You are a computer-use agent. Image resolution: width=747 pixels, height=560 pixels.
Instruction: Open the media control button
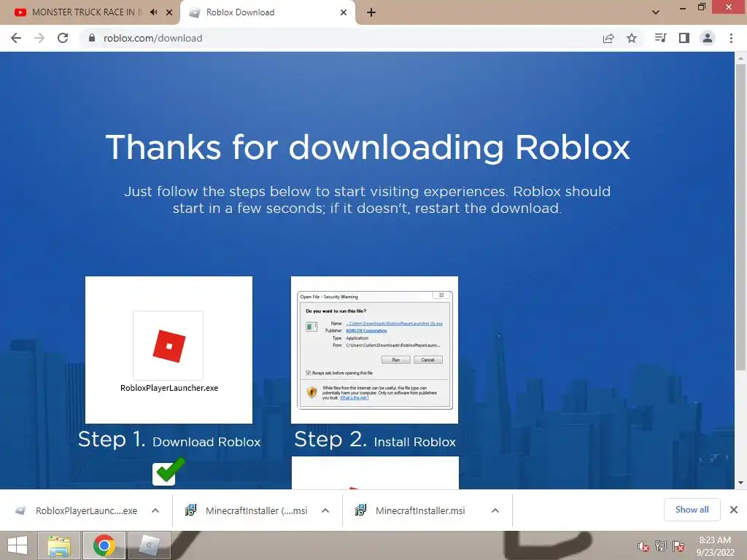tap(660, 38)
